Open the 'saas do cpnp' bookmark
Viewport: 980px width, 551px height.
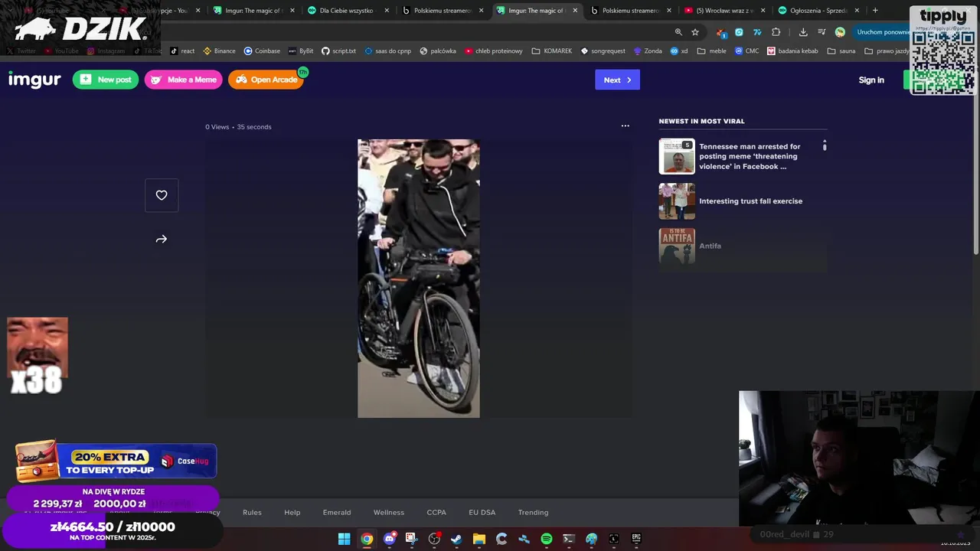pos(387,51)
